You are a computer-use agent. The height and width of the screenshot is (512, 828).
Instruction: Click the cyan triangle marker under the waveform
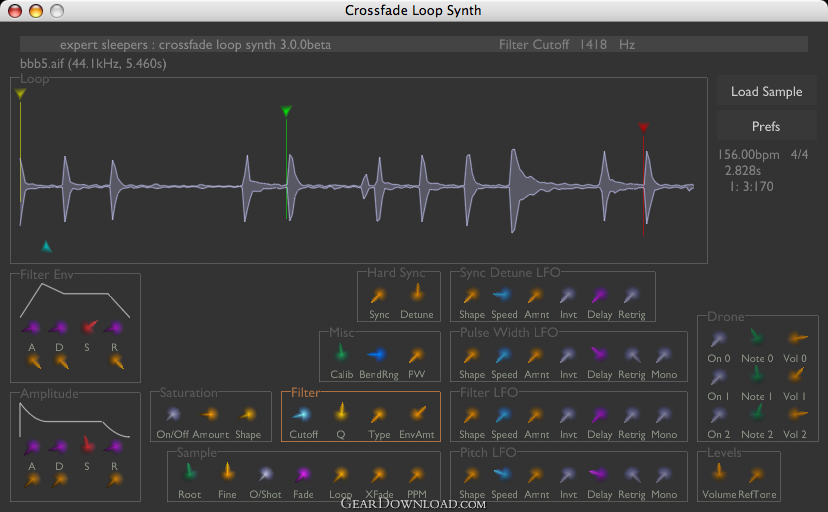[46, 246]
